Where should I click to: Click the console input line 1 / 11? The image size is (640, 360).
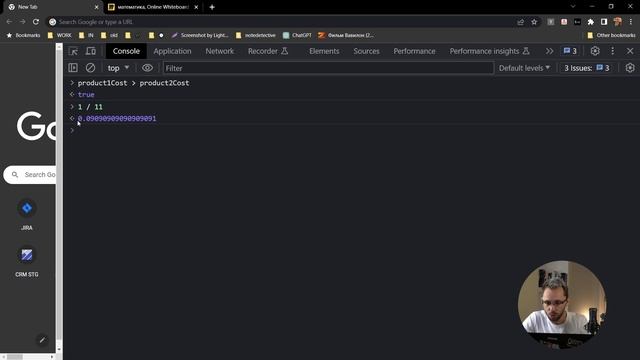click(x=90, y=107)
